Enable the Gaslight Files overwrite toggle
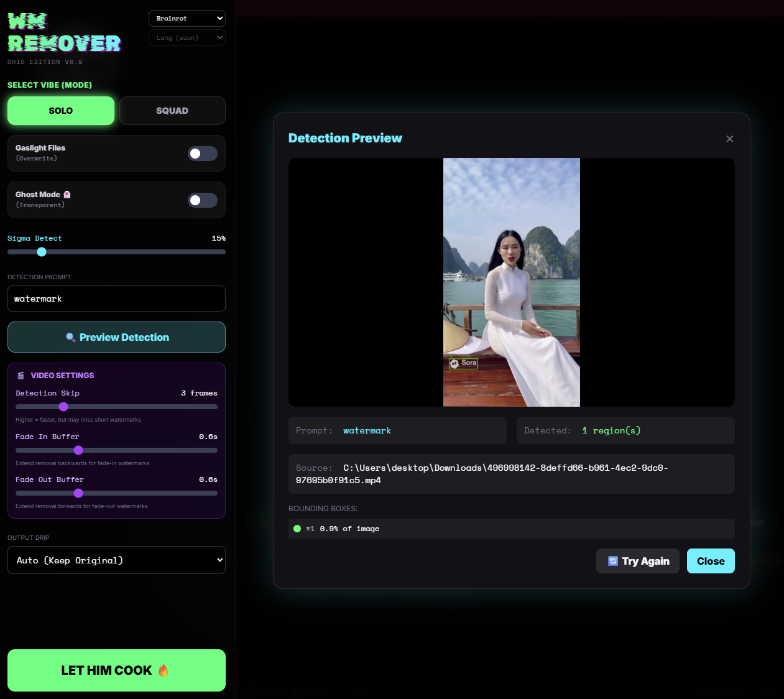 pos(203,153)
